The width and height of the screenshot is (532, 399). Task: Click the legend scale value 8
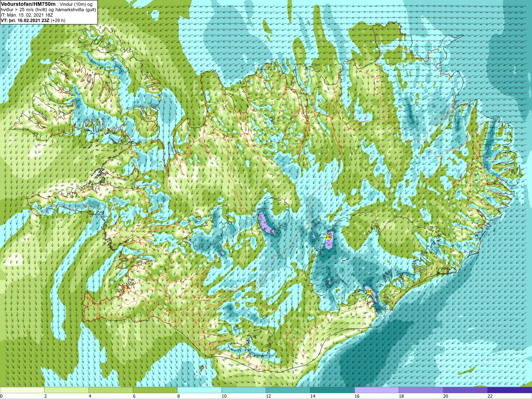(x=179, y=396)
